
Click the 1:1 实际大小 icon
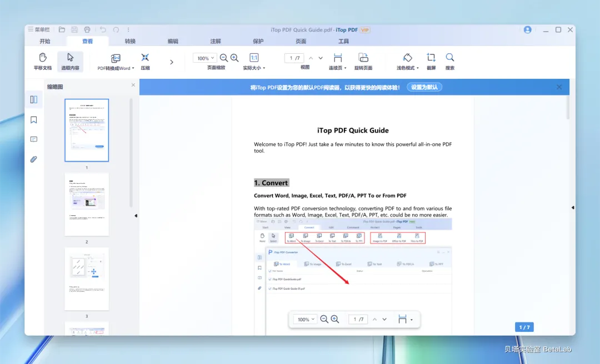[x=254, y=57]
